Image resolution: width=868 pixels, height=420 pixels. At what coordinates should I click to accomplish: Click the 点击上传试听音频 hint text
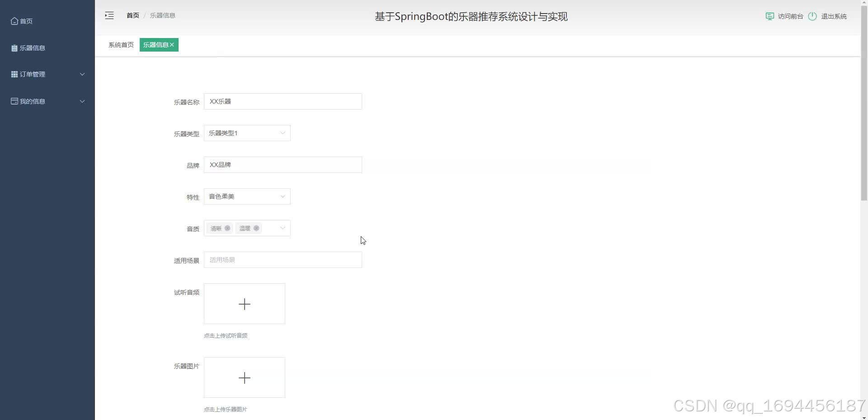(x=226, y=336)
